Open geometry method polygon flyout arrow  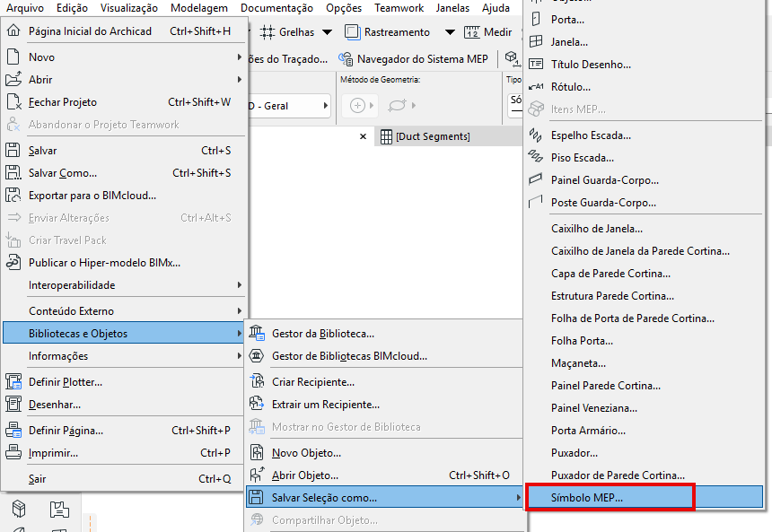click(414, 105)
